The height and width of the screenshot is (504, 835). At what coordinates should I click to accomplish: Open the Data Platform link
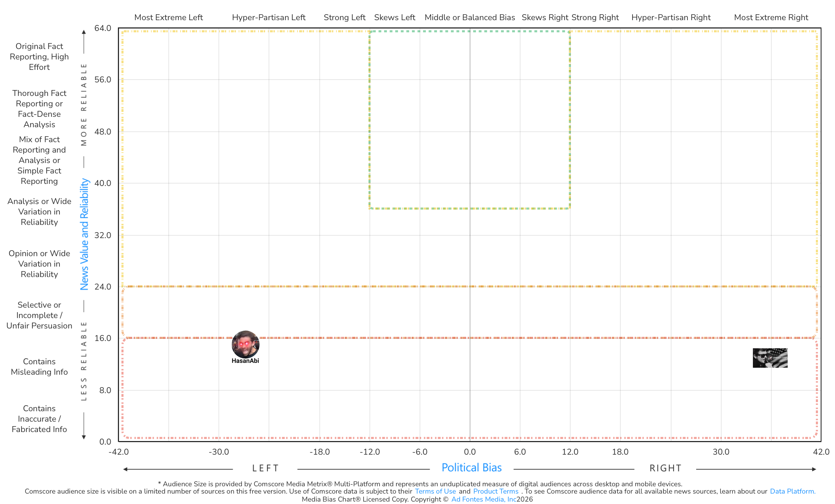pyautogui.click(x=792, y=491)
